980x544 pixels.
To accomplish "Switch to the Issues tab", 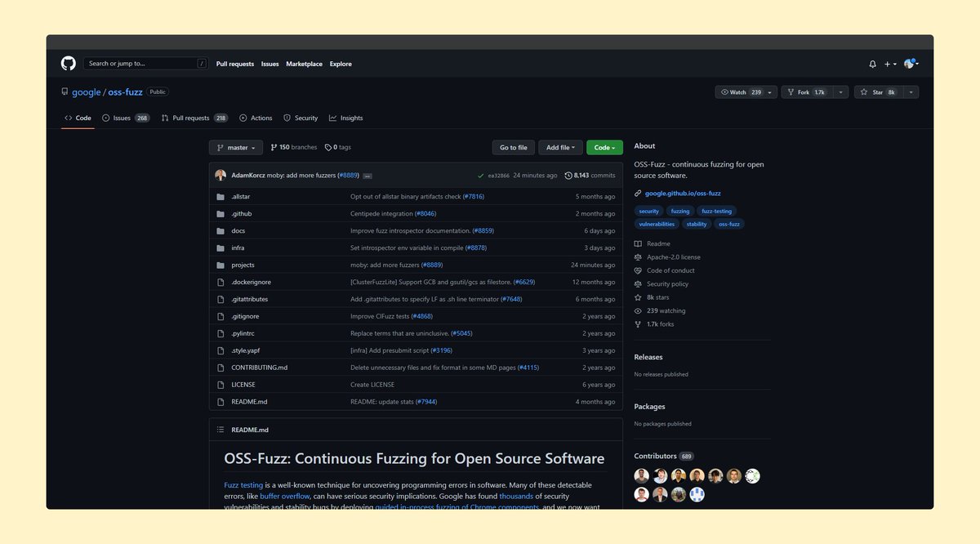I will coord(120,117).
